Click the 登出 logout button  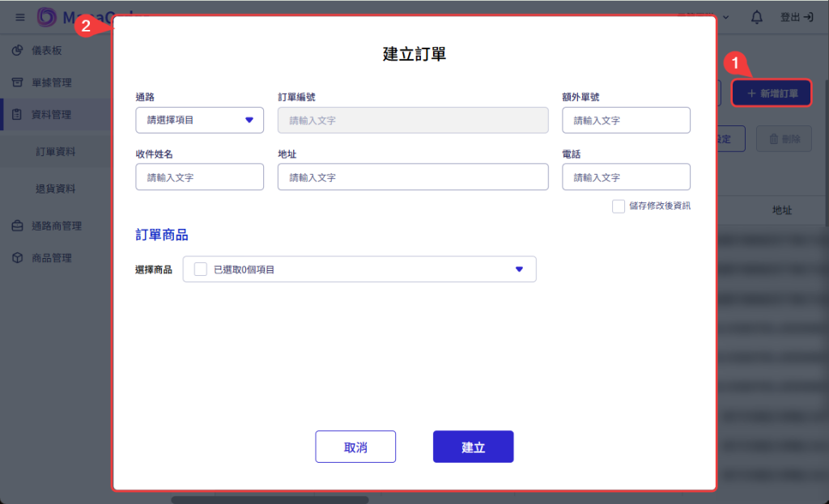tap(797, 17)
